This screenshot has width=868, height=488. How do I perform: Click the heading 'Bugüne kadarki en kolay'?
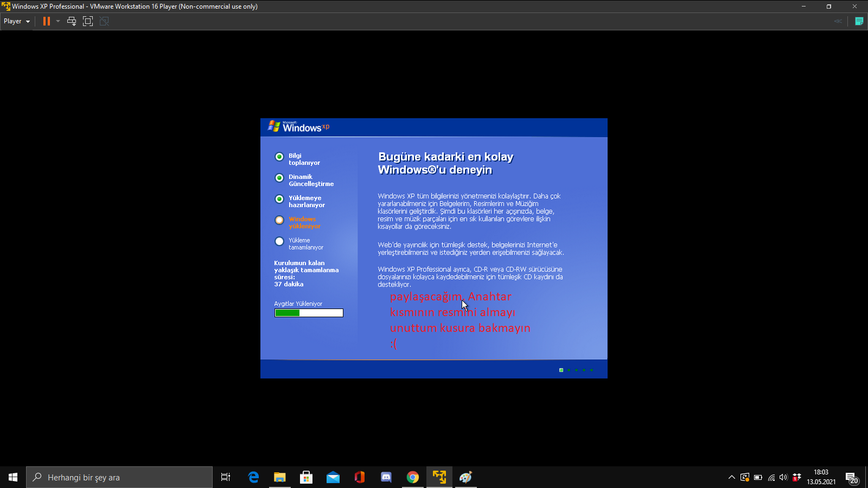pos(445,157)
